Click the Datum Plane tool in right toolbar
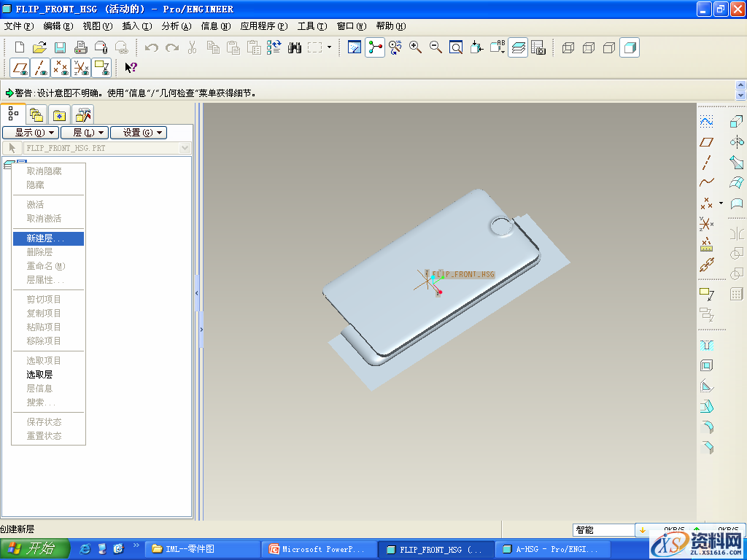Screen dimensions: 747x560 coord(706,141)
